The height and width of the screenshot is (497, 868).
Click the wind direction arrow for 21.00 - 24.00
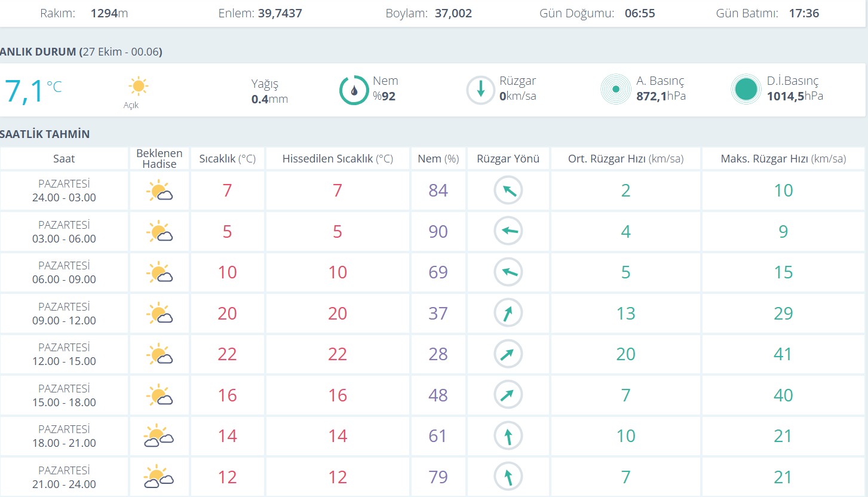click(508, 477)
